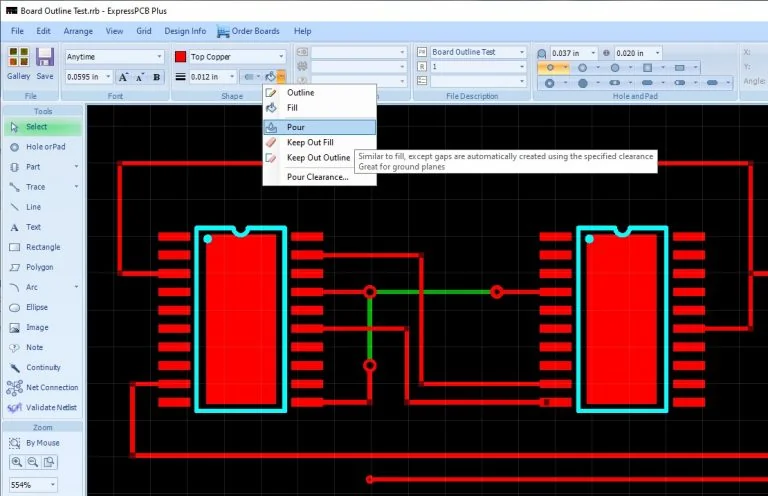Activate the Image tool
The image size is (768, 496).
click(43, 328)
